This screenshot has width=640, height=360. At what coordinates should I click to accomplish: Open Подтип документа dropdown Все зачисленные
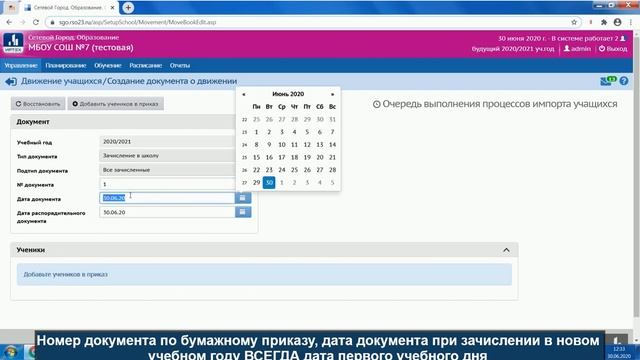click(x=167, y=170)
